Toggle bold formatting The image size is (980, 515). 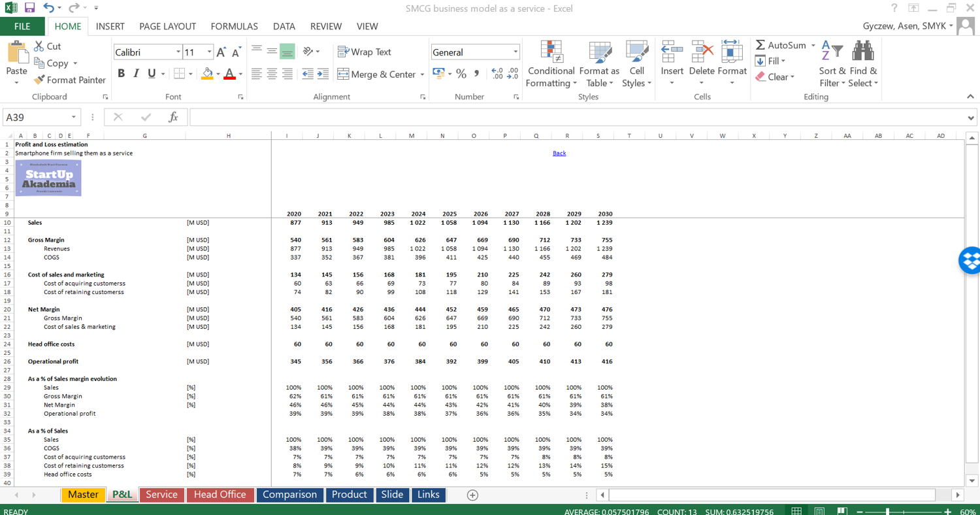coord(120,73)
